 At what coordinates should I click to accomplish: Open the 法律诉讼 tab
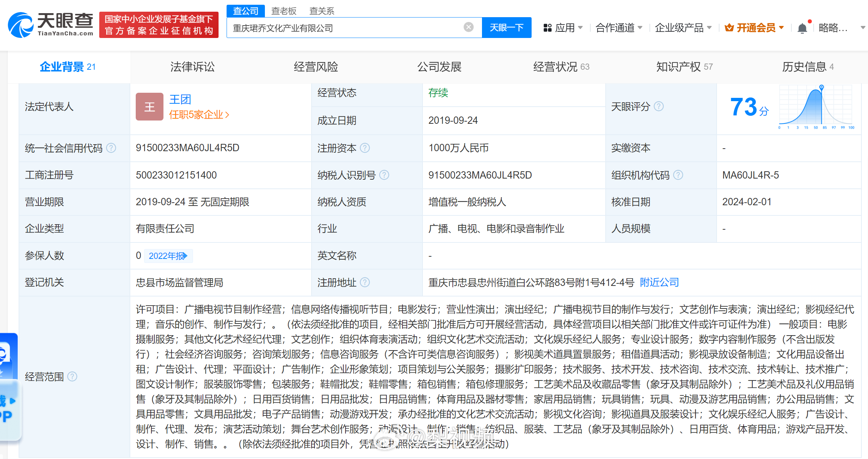pyautogui.click(x=192, y=67)
